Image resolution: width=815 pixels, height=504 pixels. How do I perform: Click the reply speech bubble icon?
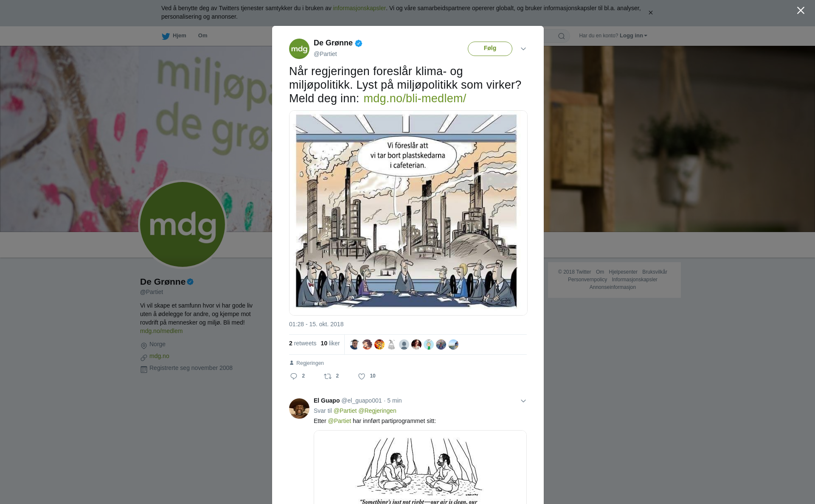point(294,376)
